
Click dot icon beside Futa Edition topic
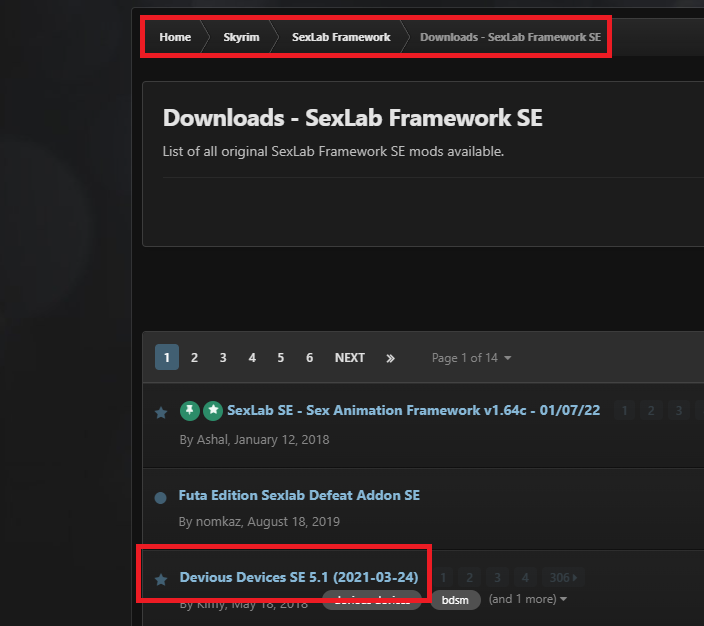160,498
